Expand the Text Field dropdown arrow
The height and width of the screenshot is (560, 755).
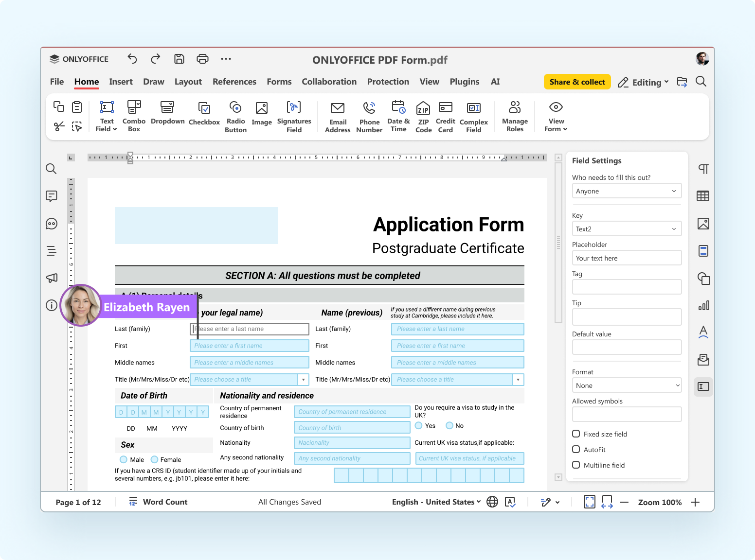(115, 129)
